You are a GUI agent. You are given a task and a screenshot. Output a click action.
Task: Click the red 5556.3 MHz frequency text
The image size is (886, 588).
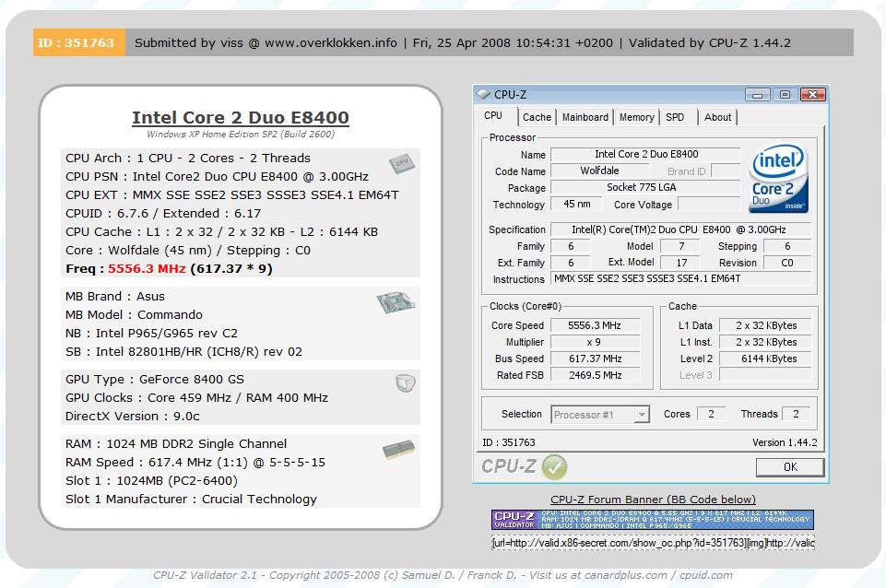[147, 269]
